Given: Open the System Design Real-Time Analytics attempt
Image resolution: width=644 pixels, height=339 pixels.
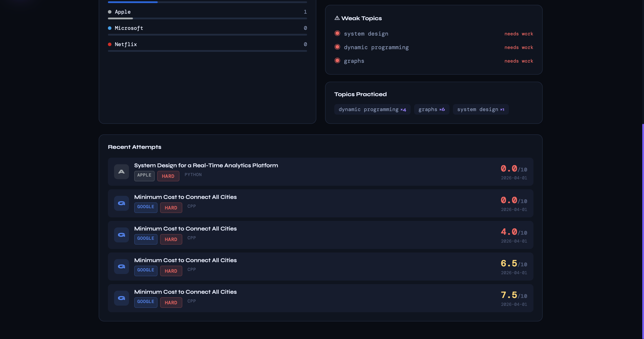Looking at the screenshot, I should click(206, 165).
